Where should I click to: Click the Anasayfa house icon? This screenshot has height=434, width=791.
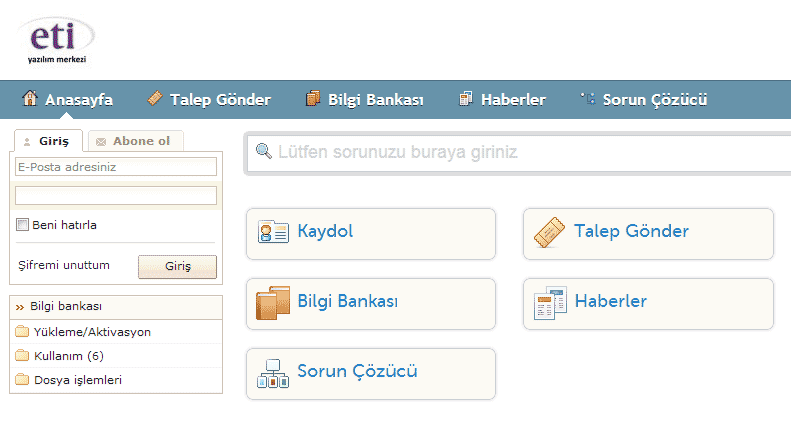[30, 99]
